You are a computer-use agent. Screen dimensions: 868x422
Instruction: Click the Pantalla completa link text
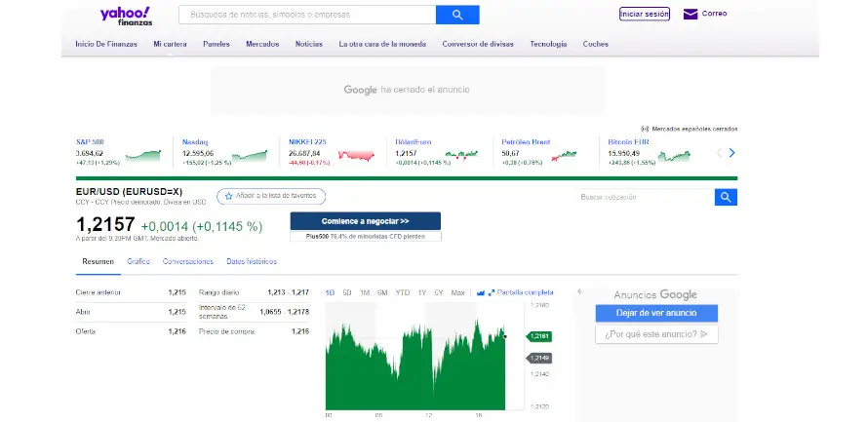pyautogui.click(x=526, y=292)
